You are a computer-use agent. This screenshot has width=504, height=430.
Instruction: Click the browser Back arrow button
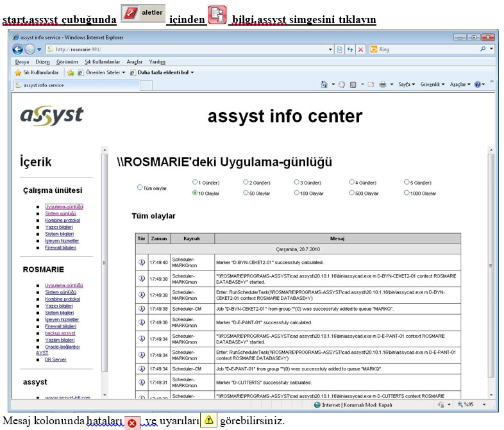pyautogui.click(x=18, y=49)
